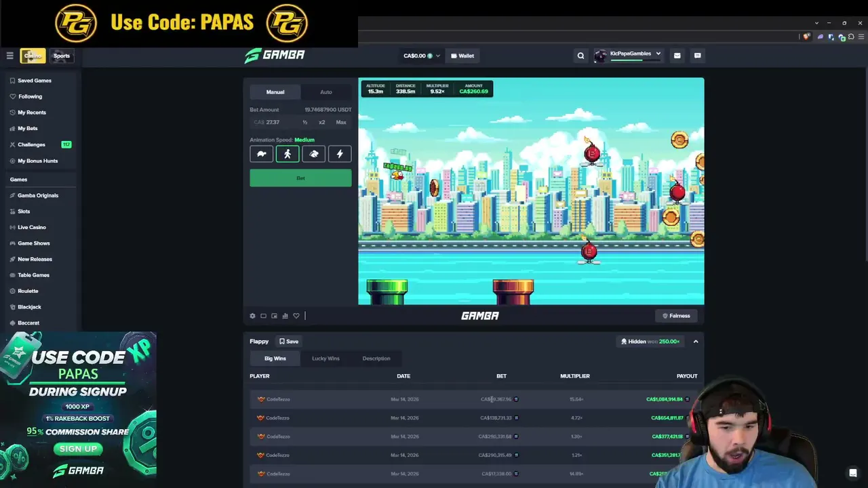Open Table Games category
Screen dimensions: 868x488
coord(33,275)
